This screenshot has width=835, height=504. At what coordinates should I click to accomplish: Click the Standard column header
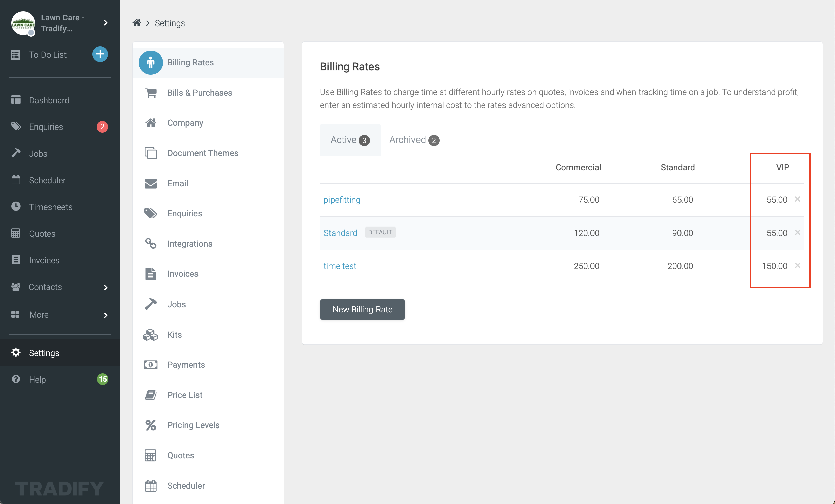tap(677, 167)
